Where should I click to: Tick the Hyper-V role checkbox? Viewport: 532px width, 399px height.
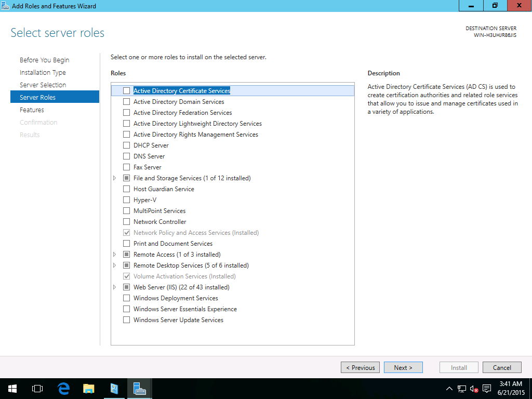126,200
